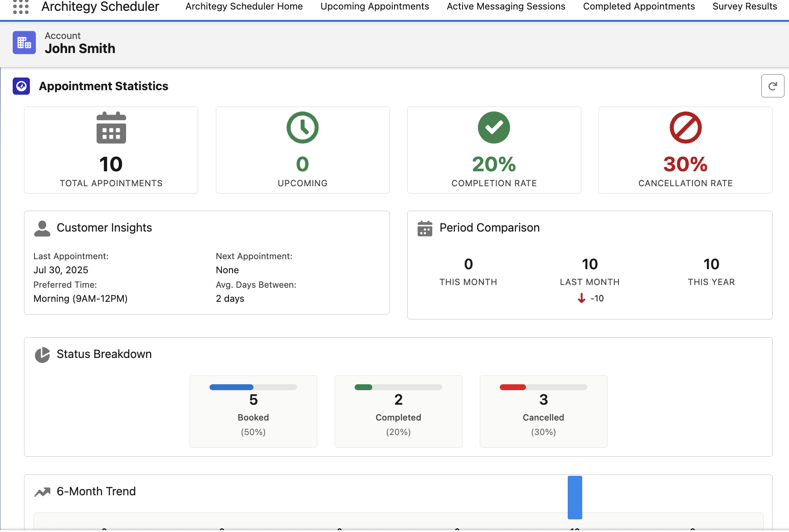The width and height of the screenshot is (789, 532).
Task: Click the '-10' change value
Action: 597,298
